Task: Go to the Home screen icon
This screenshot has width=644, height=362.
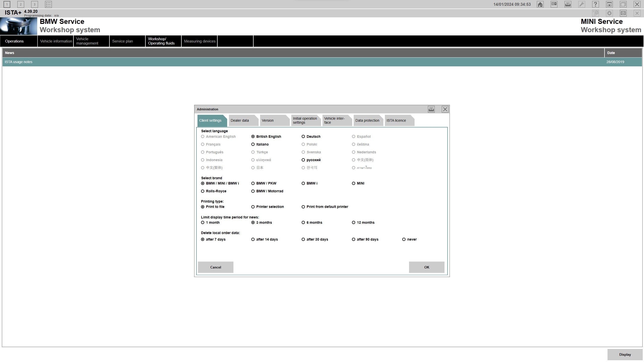Action: point(540,4)
